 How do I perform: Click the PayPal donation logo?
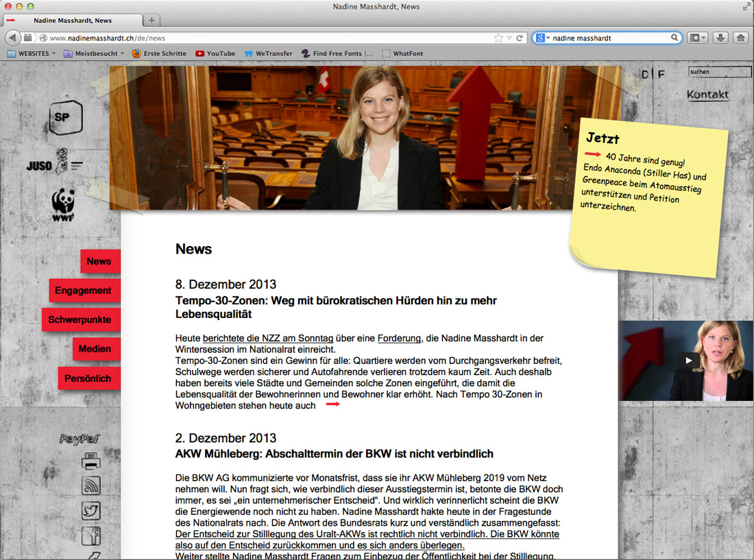pyautogui.click(x=80, y=439)
